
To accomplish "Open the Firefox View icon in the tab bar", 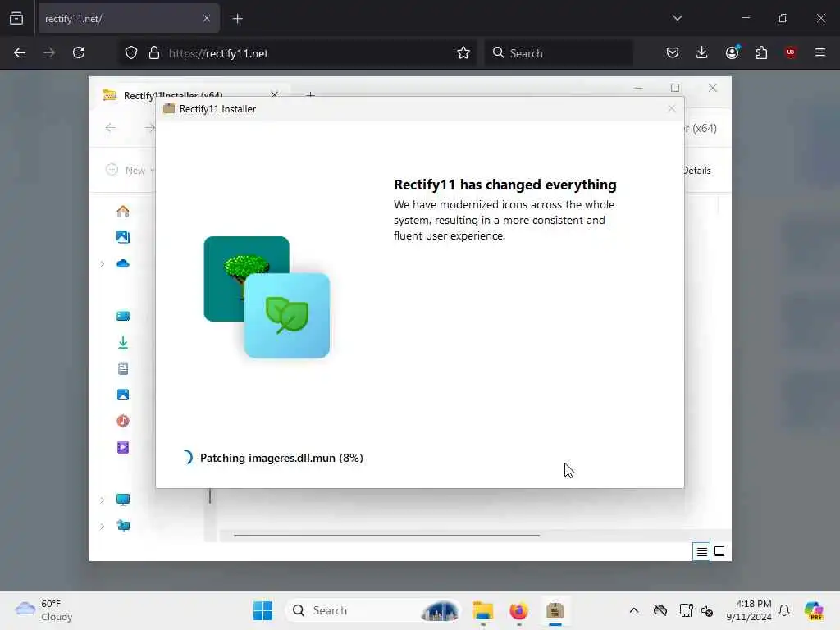I will click(x=16, y=19).
